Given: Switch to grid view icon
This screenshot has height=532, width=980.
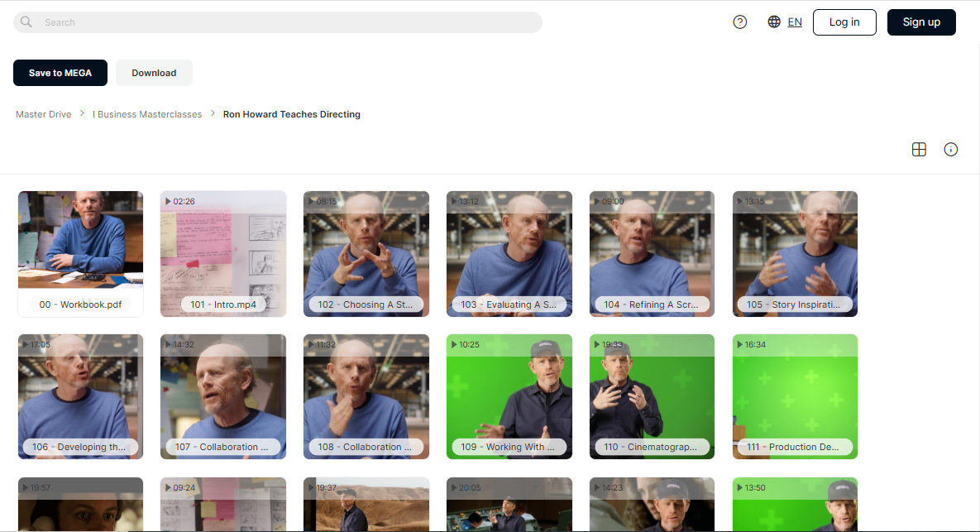Looking at the screenshot, I should coord(919,150).
